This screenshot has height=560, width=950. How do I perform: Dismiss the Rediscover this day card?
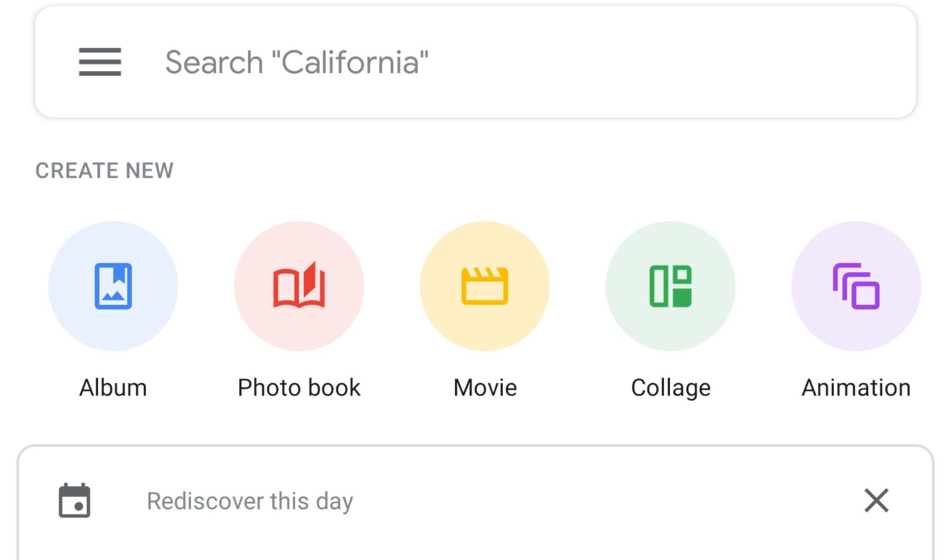[876, 501]
